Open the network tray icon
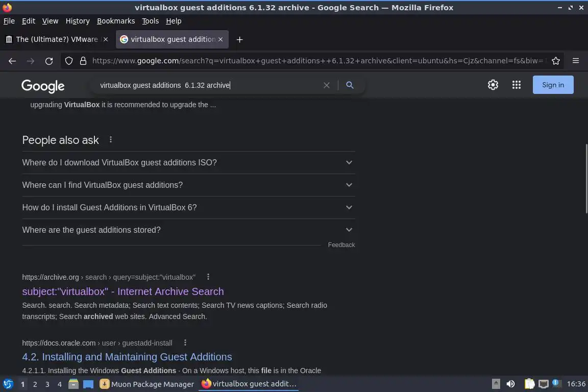 543,384
